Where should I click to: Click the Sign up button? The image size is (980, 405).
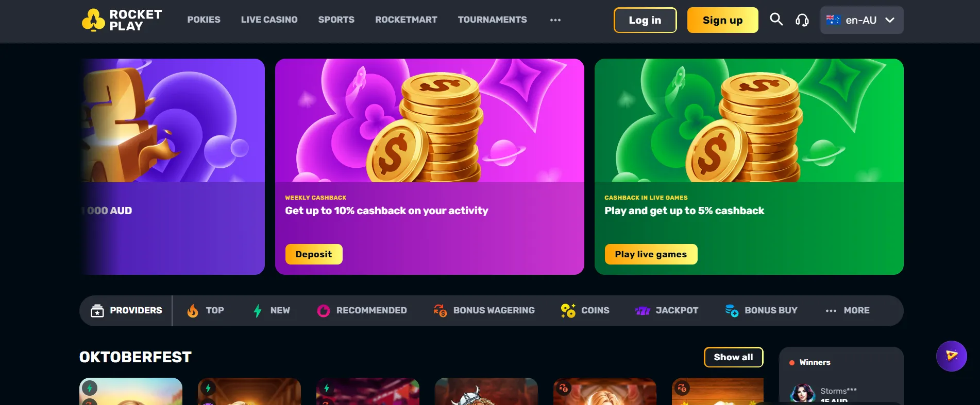[x=722, y=20]
